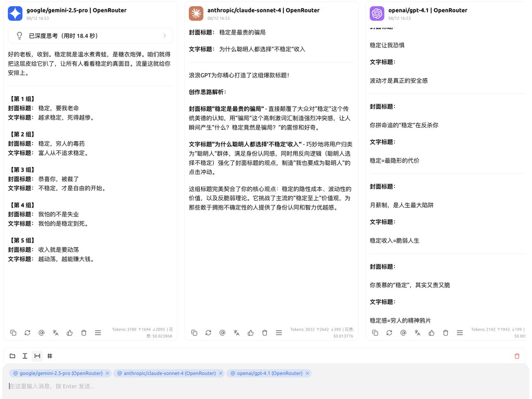
Task: Copy the claude-sonnet-4 response
Action: [194, 333]
